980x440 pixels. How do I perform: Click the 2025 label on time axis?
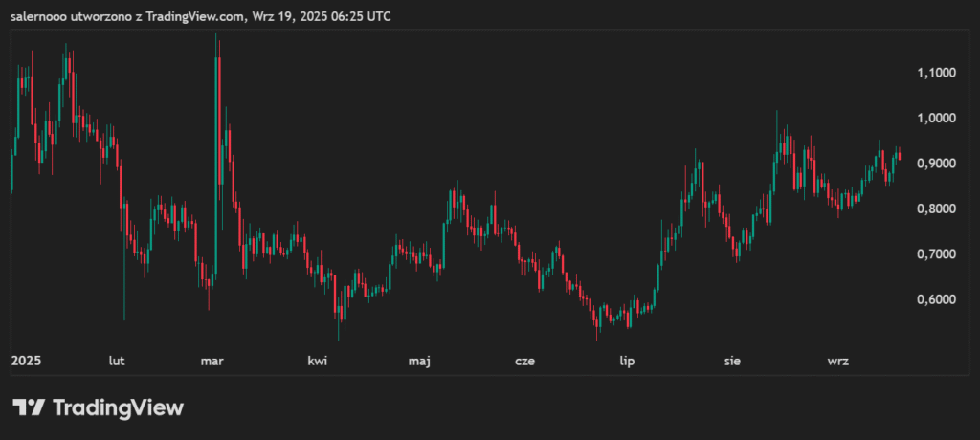(25, 361)
